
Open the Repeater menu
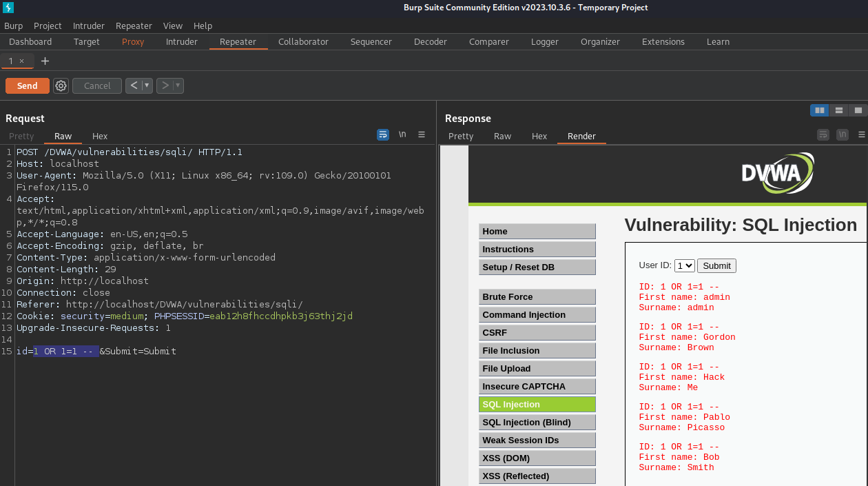134,26
